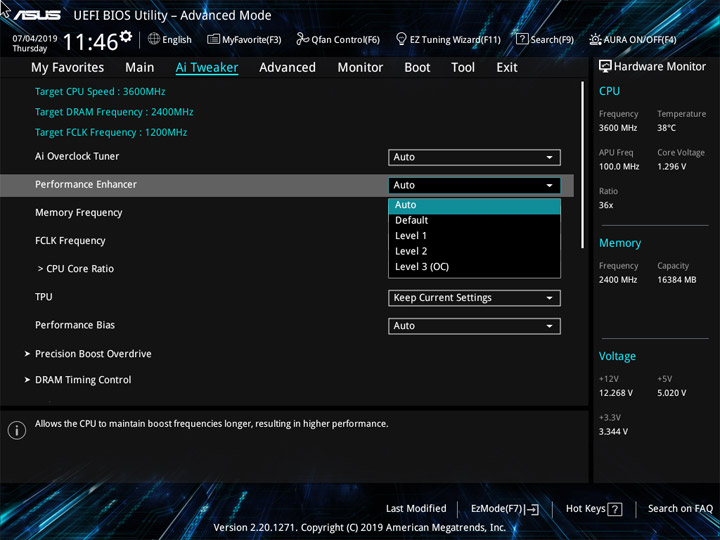Click the 11:46 clock display
720x540 pixels.
point(90,42)
